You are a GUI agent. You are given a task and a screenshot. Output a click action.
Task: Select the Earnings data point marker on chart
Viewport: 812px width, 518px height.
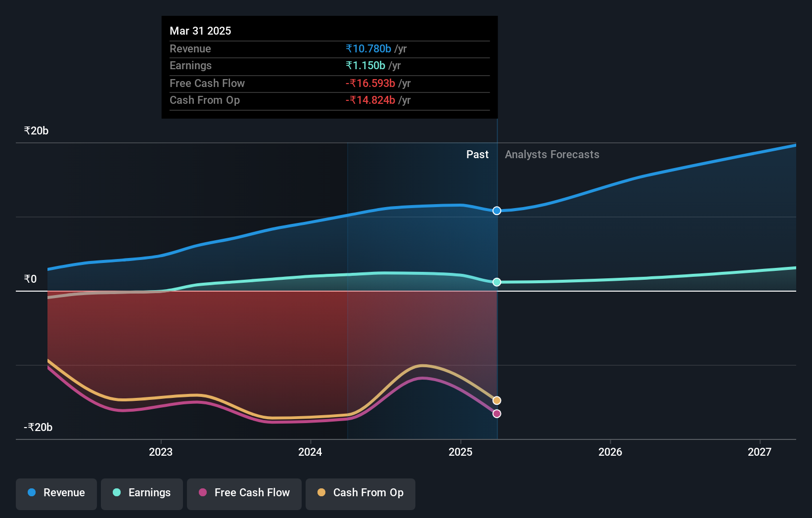coord(497,282)
